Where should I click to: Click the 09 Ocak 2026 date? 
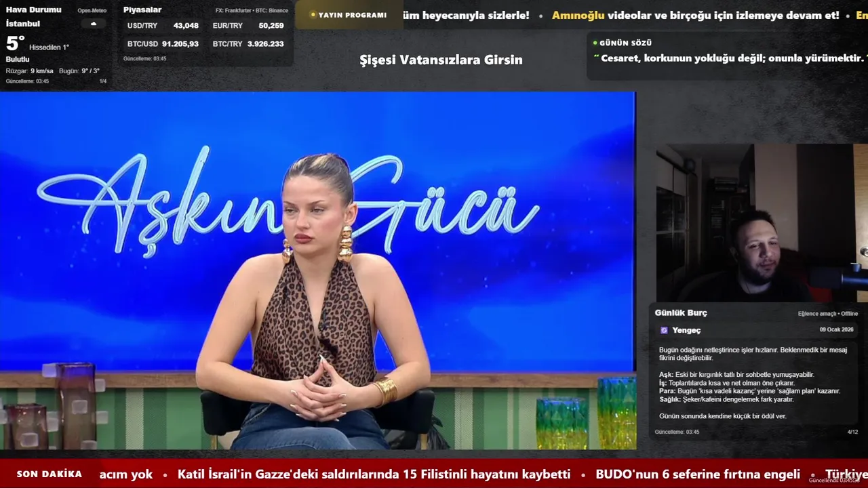[x=837, y=329]
